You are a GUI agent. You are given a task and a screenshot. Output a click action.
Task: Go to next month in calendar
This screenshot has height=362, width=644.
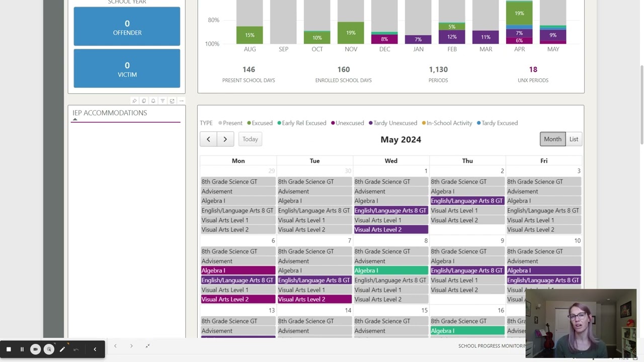point(225,139)
